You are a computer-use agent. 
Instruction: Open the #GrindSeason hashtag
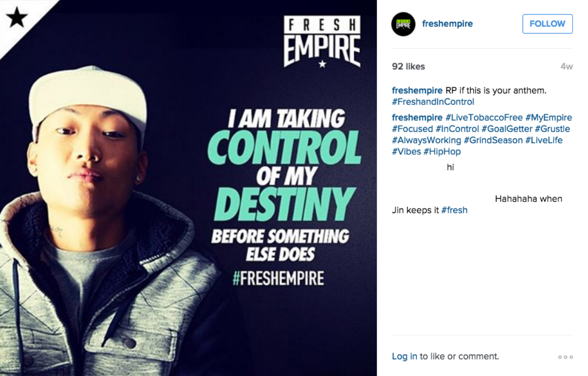point(493,140)
